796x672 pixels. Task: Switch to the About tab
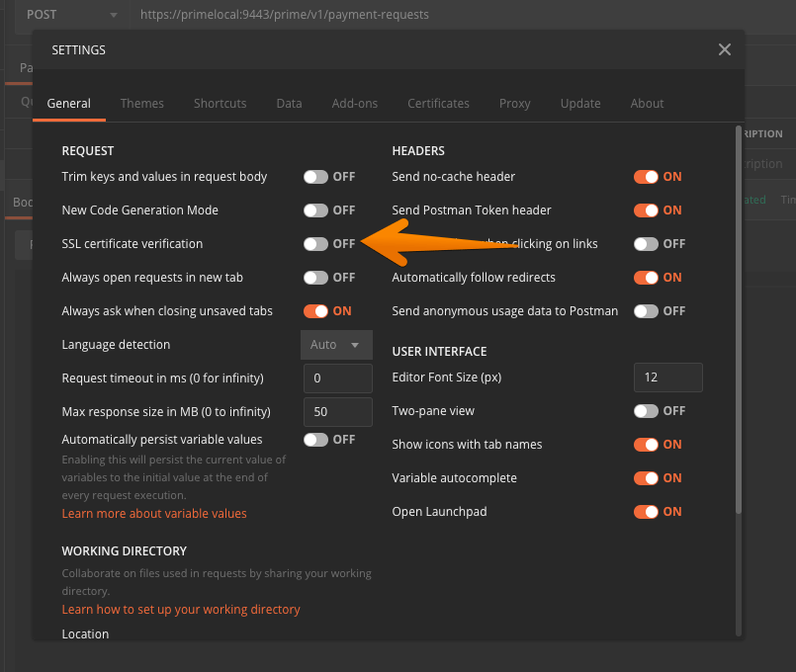(647, 103)
